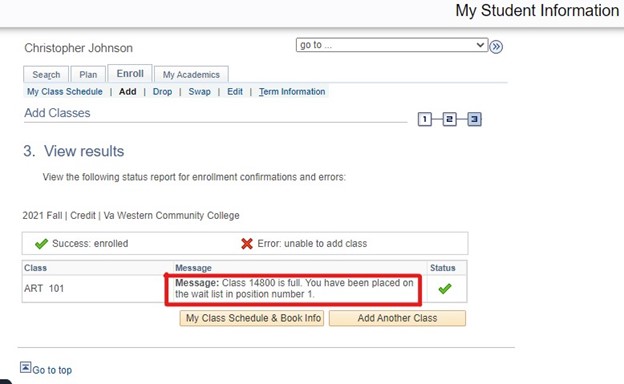Open Term Information link
The image size is (624, 384).
pyautogui.click(x=292, y=92)
